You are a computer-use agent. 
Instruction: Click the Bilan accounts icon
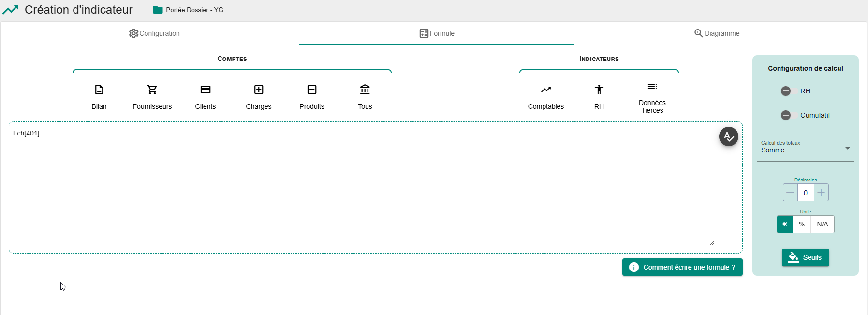tap(99, 90)
